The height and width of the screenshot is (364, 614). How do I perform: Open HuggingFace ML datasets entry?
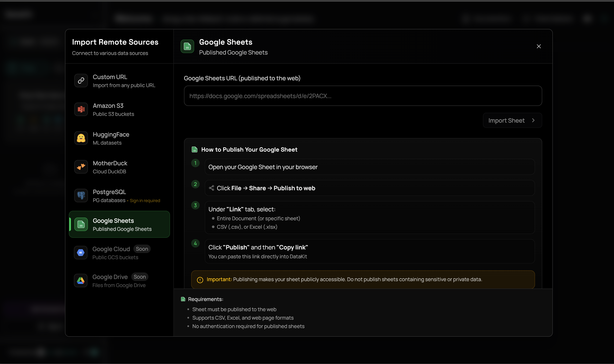pyautogui.click(x=111, y=138)
